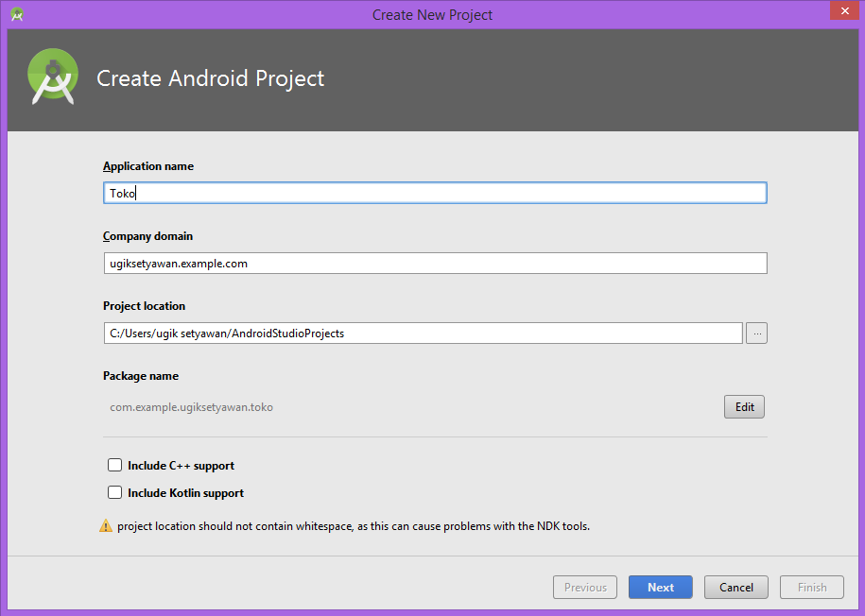Click the "Toko" text in the application name box
The image size is (865, 616).
tap(122, 193)
